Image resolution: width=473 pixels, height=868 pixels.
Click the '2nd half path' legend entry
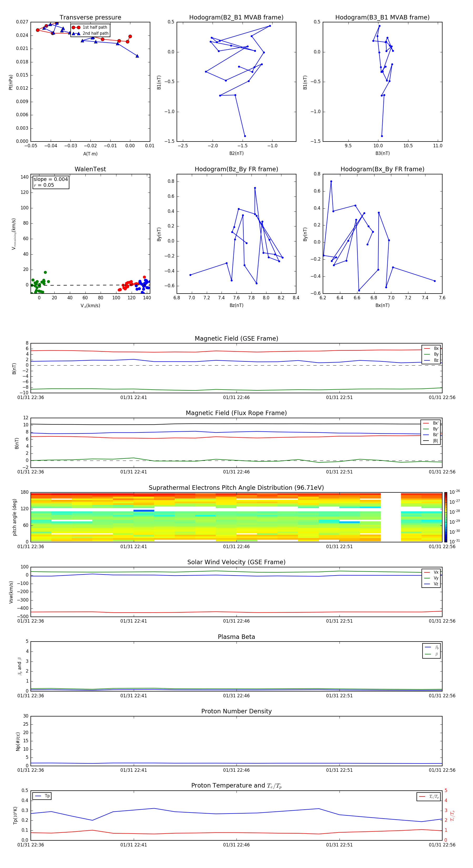click(90, 33)
